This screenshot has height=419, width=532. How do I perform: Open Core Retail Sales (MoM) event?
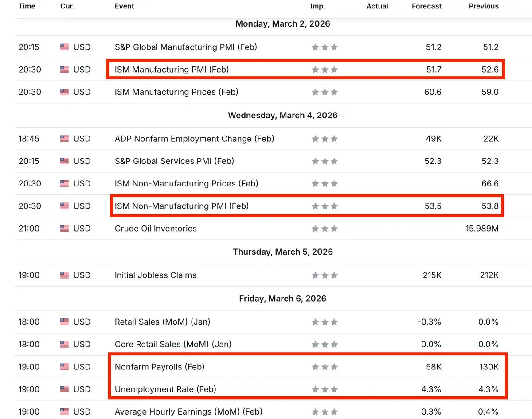(x=173, y=344)
